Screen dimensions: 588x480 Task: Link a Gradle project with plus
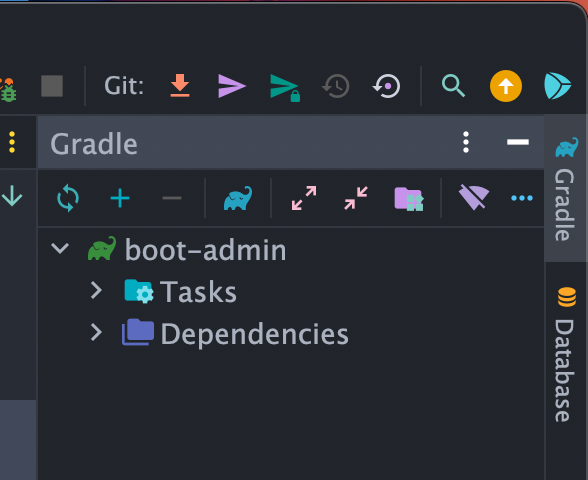[x=120, y=198]
